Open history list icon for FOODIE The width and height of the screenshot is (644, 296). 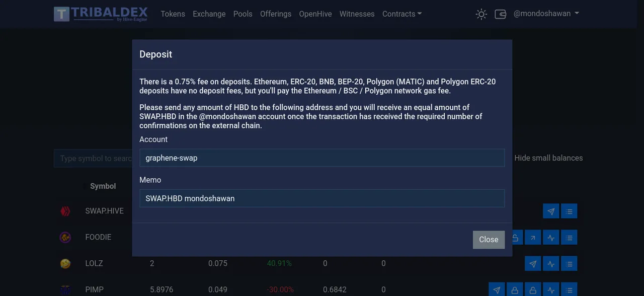point(569,237)
